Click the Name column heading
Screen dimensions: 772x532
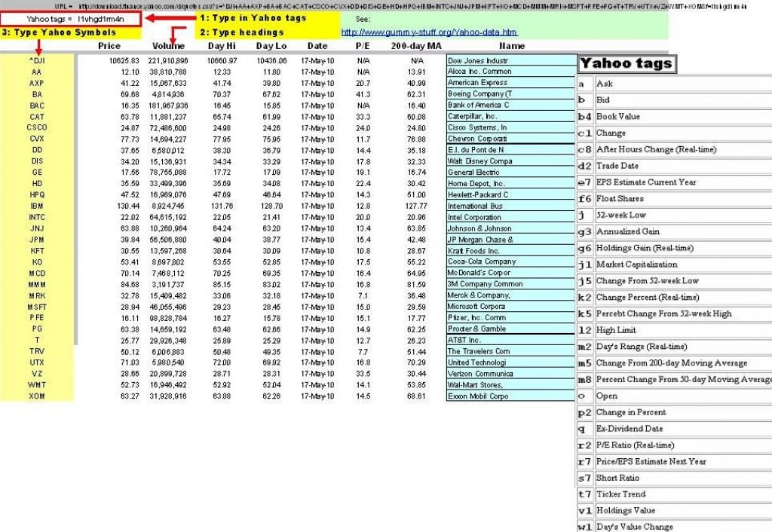pos(512,46)
